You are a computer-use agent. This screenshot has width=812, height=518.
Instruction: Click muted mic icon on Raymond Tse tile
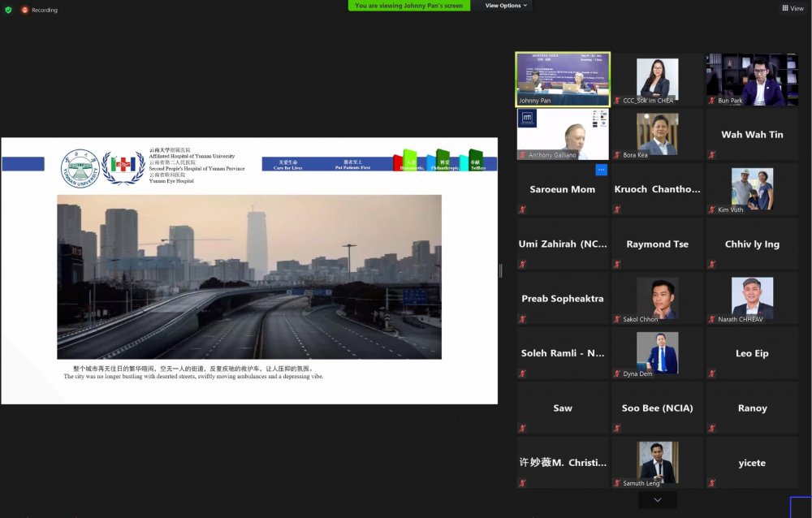click(x=617, y=264)
